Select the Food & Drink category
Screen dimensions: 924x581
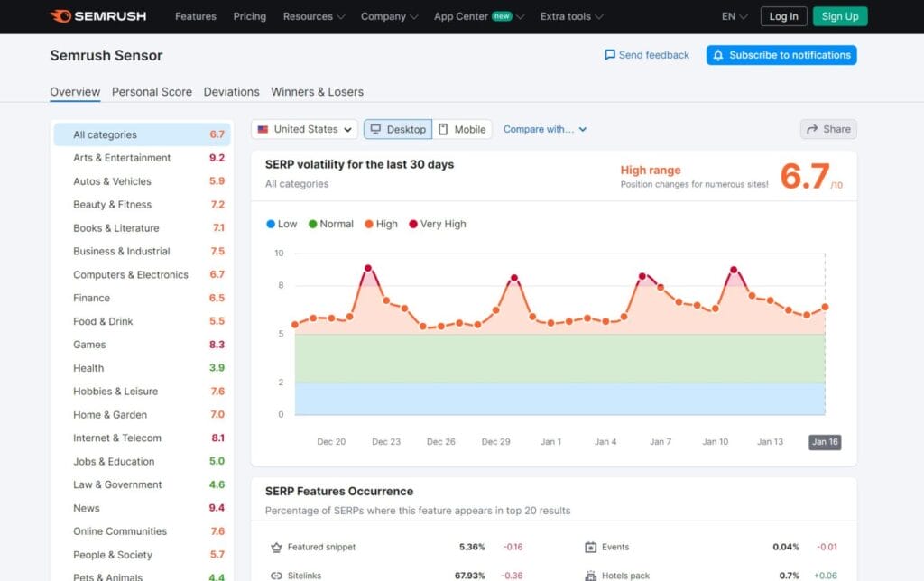pos(142,321)
